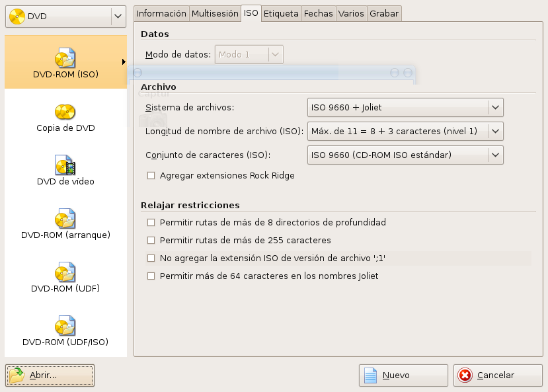Pick the DVD-ROM (arranque) project icon
Screen dimensions: 548x392
click(65, 219)
